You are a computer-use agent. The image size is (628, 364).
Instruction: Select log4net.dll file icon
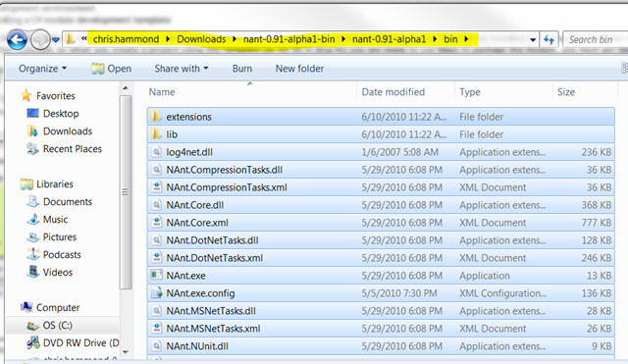(156, 152)
